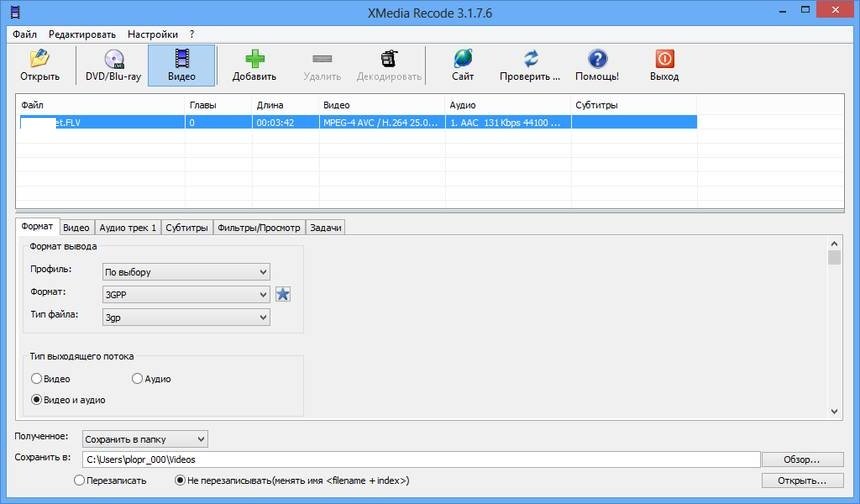Switch to the Фильтры/Просмотр tab
The height and width of the screenshot is (504, 860).
click(258, 227)
